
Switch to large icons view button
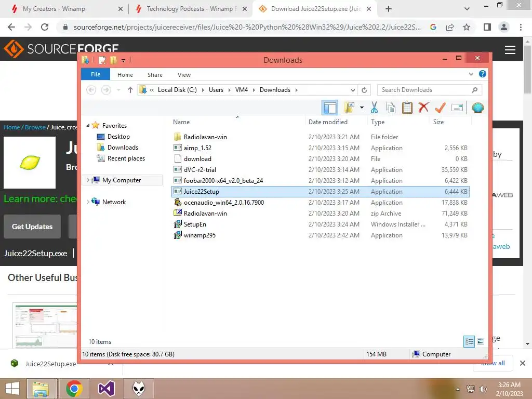click(481, 341)
